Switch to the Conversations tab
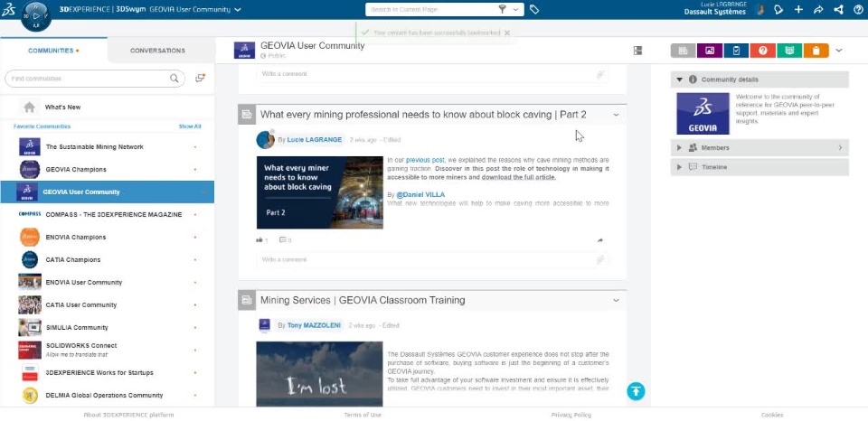Viewport: 868px width, 421px height. [x=157, y=51]
